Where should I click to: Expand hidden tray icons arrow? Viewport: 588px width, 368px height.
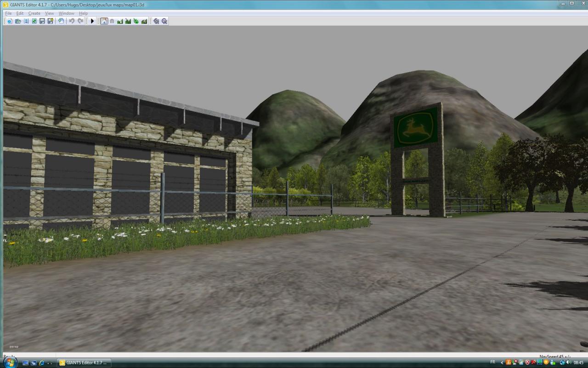502,362
